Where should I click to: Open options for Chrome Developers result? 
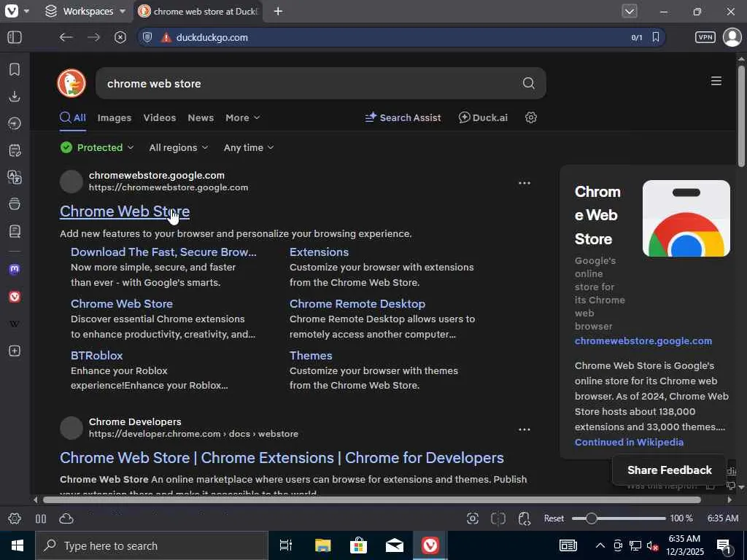tap(524, 429)
